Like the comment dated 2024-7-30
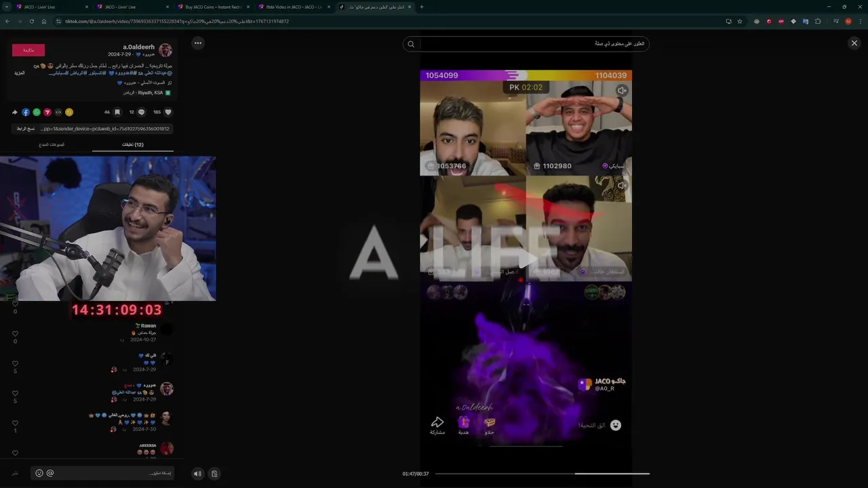Screen dimensions: 868x488 pos(15,423)
